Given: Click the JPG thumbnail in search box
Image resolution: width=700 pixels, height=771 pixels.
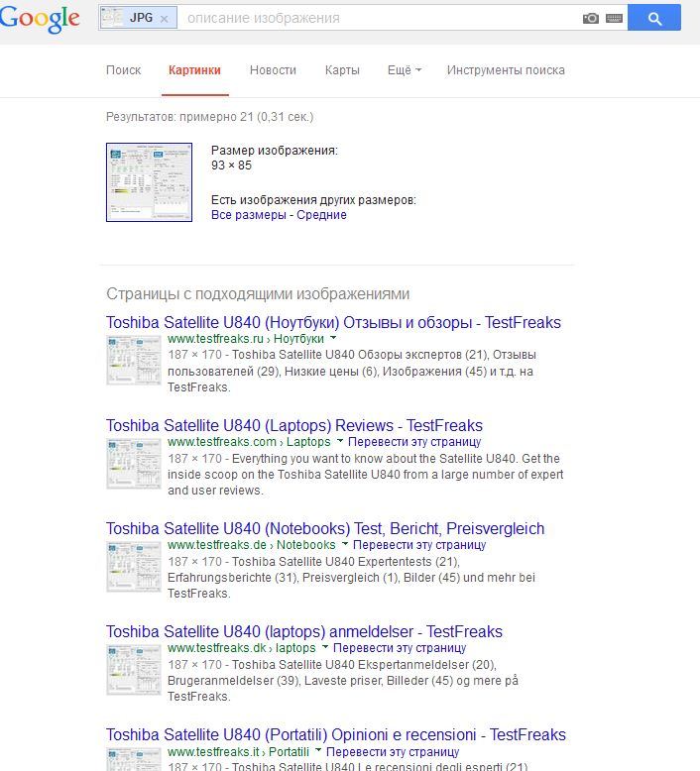Looking at the screenshot, I should click(x=112, y=18).
